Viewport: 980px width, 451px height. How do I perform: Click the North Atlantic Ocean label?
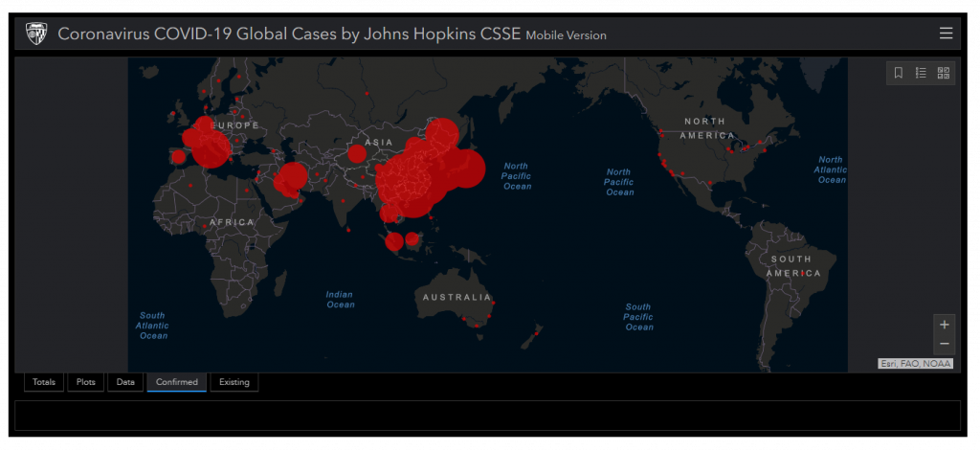(832, 169)
